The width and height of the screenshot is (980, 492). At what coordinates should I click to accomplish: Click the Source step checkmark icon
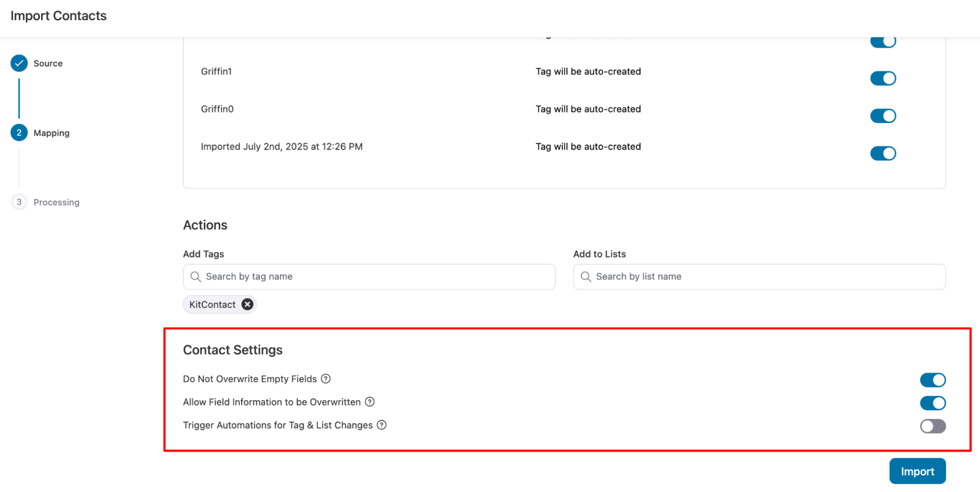(19, 63)
